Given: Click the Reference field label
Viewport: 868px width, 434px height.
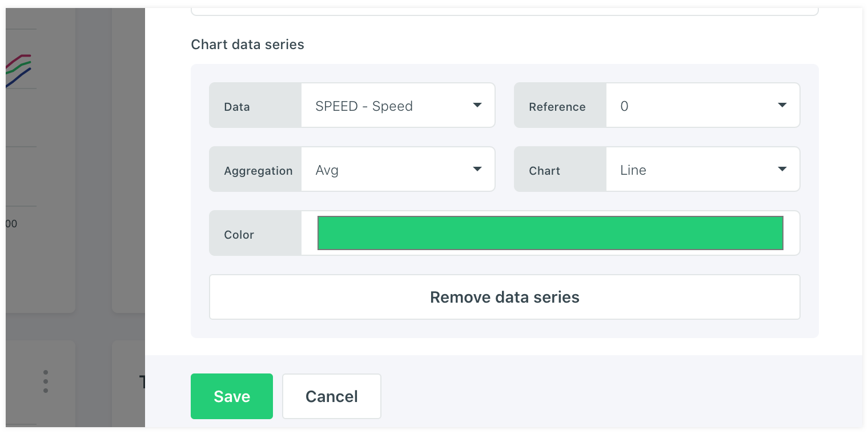Looking at the screenshot, I should coord(557,107).
